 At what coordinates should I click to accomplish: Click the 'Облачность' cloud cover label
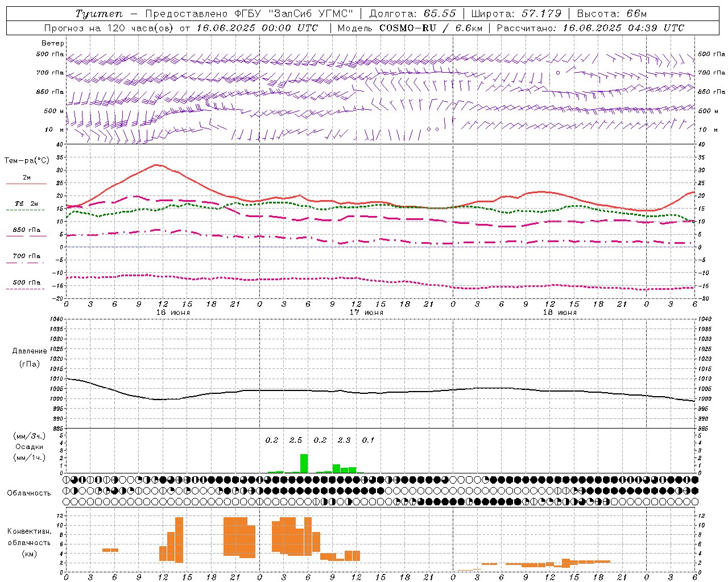tap(29, 493)
